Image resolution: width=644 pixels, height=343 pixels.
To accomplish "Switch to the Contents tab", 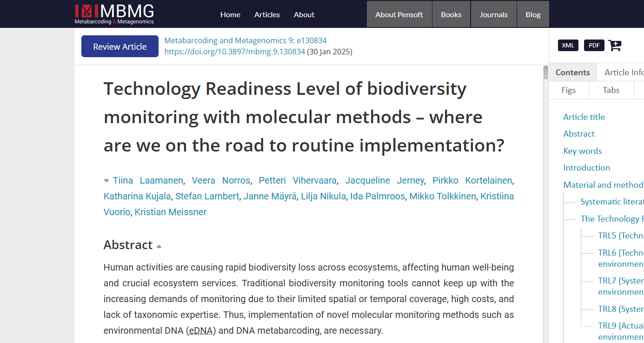I will pos(572,73).
